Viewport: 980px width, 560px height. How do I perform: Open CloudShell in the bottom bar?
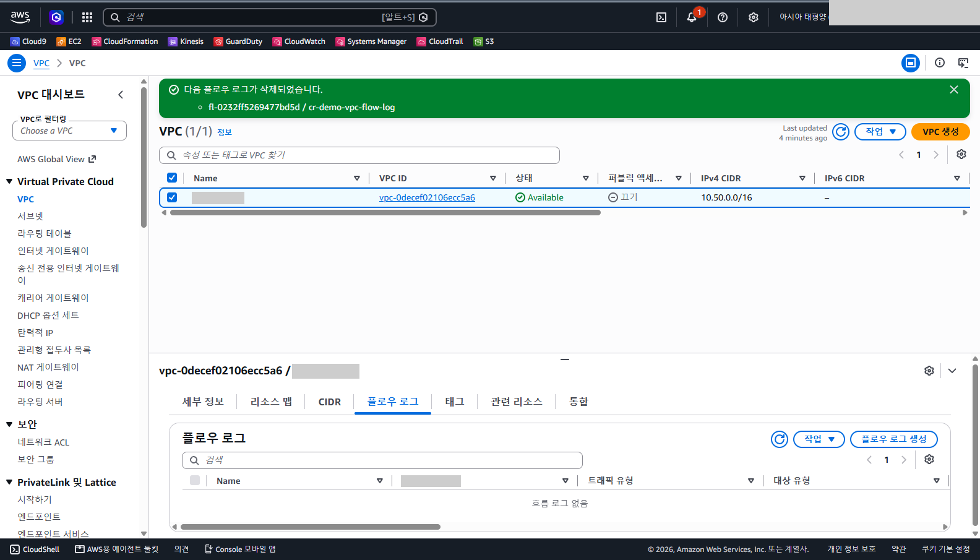(x=35, y=549)
